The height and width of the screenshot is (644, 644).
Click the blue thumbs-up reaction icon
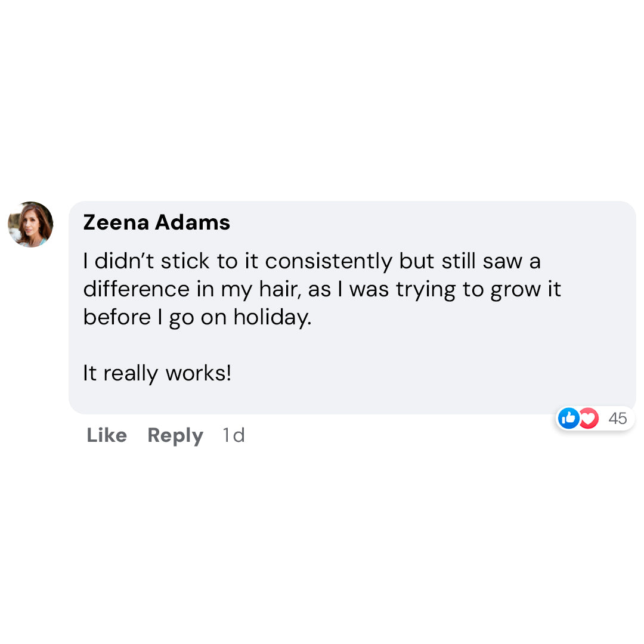pos(569,419)
